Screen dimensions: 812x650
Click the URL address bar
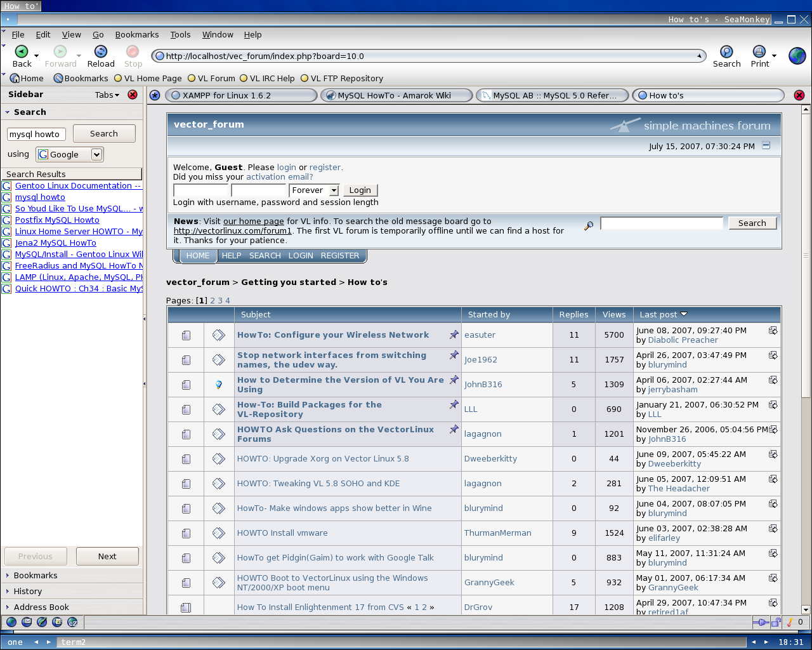point(428,56)
